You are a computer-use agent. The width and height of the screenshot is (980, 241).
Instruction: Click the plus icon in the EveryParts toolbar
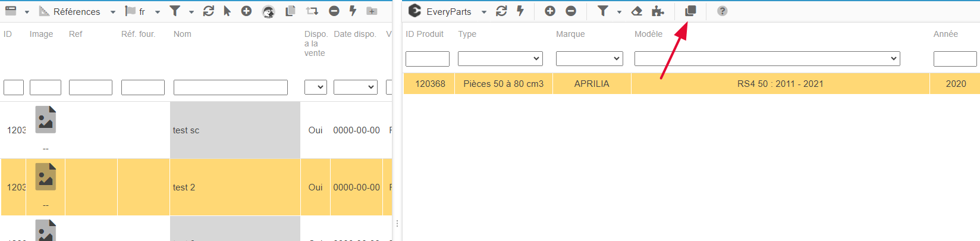click(x=550, y=11)
